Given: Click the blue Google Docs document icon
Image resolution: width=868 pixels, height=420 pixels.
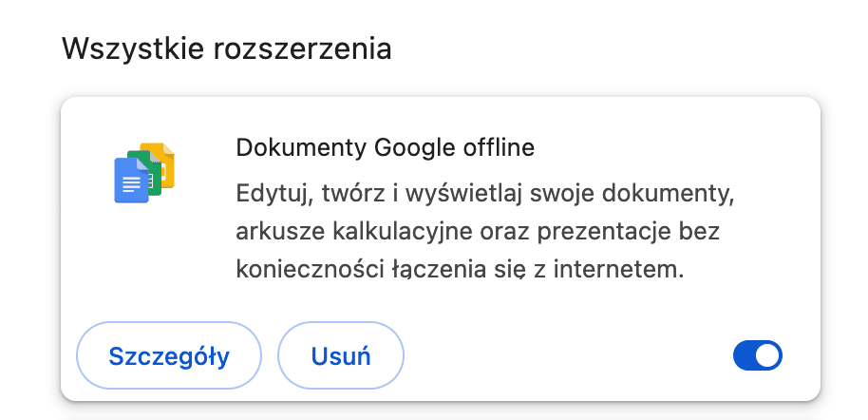Looking at the screenshot, I should point(131,181).
